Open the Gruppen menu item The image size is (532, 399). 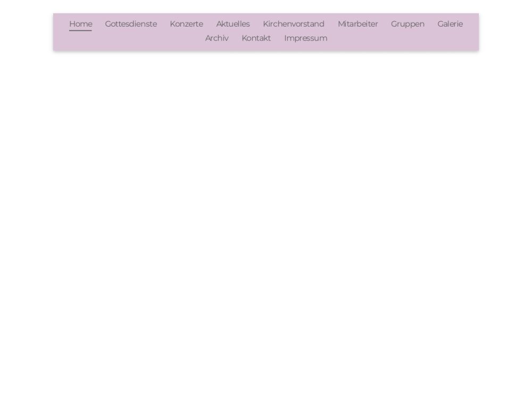click(x=408, y=24)
